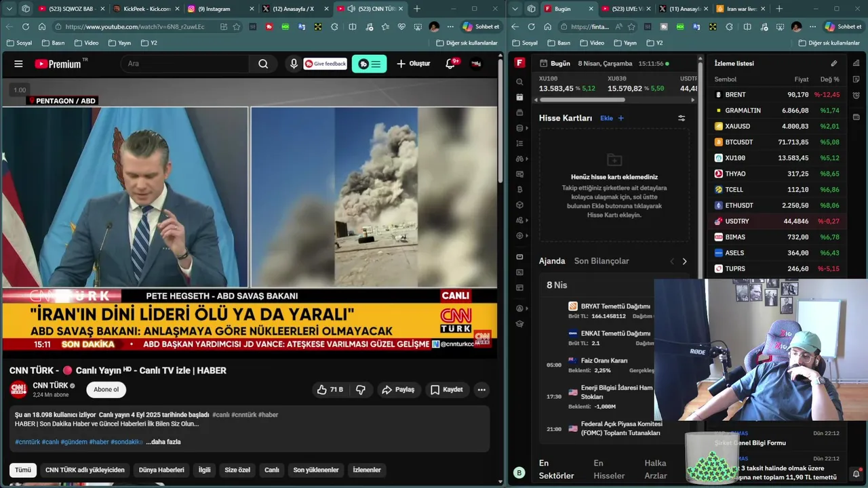Click the index ticker horizontal scrollbar
The width and height of the screenshot is (868, 488).
pyautogui.click(x=582, y=100)
